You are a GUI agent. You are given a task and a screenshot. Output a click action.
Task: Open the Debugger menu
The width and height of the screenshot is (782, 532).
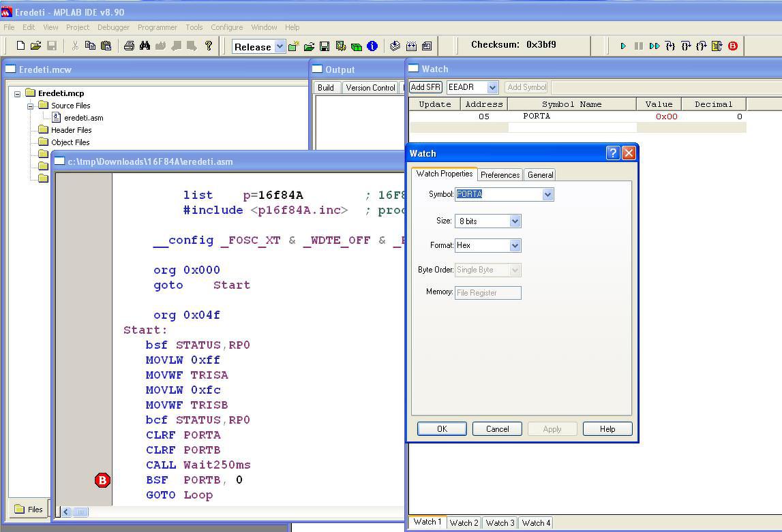pyautogui.click(x=113, y=27)
